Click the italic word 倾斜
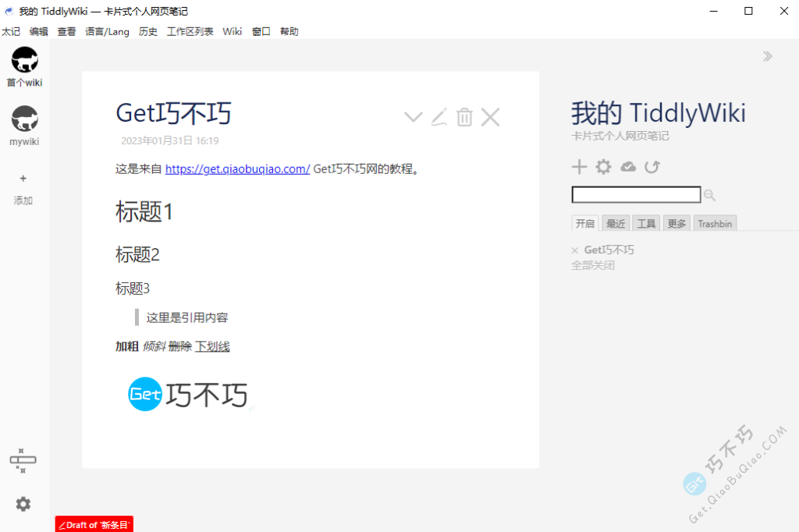 tap(154, 346)
